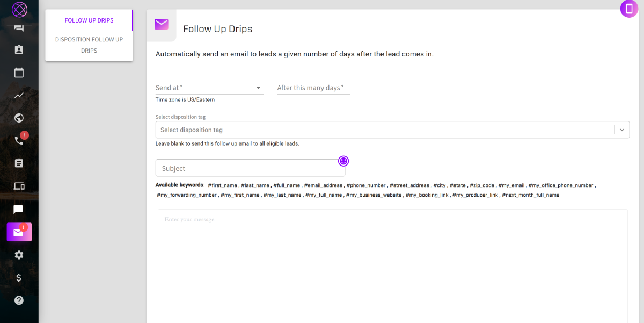Open the chat bubble Messaging icon

click(x=19, y=210)
